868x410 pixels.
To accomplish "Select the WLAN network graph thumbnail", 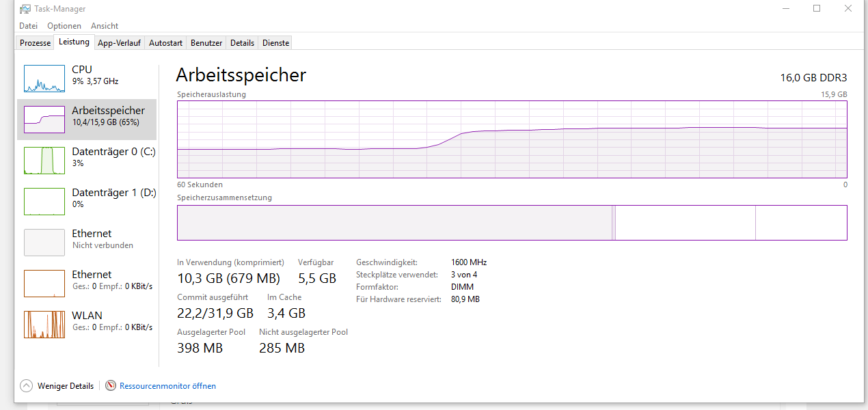I will click(x=44, y=325).
